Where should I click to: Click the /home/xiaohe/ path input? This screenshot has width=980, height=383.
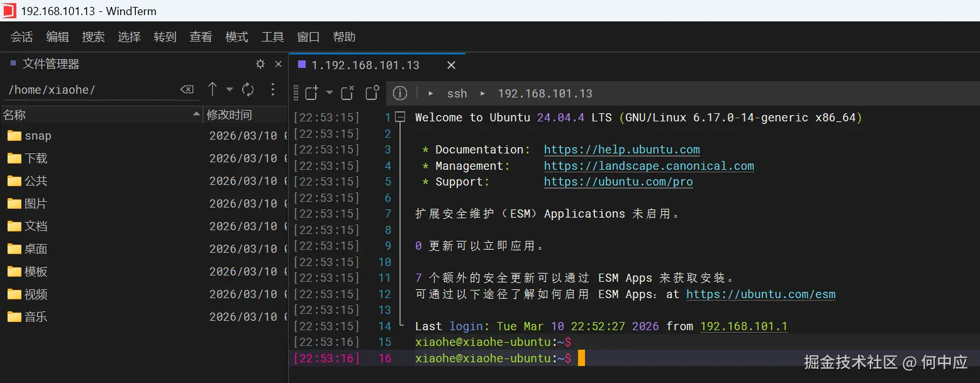click(x=88, y=90)
